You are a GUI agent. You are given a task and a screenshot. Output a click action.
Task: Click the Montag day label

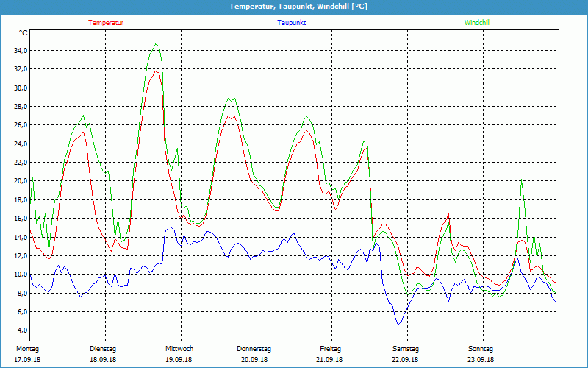[x=27, y=349]
